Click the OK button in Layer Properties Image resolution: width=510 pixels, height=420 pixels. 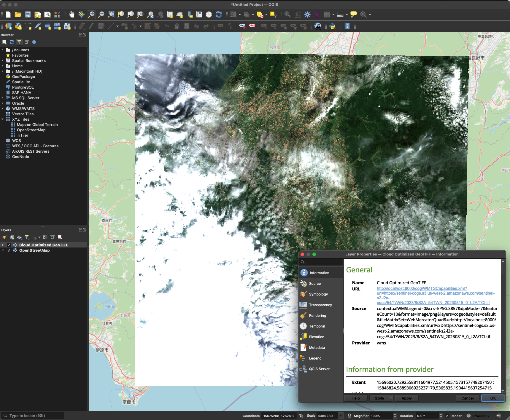(x=493, y=398)
